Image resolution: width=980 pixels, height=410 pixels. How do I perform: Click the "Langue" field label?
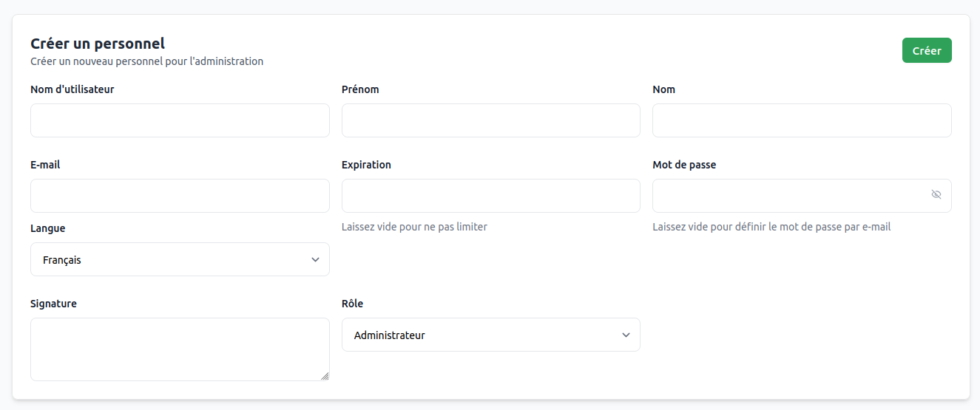[x=48, y=228]
